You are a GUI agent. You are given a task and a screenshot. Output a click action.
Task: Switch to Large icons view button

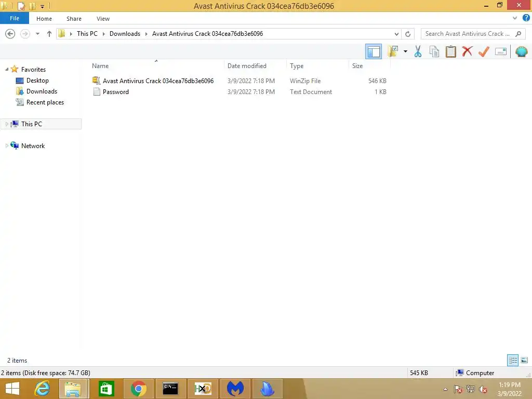(524, 360)
